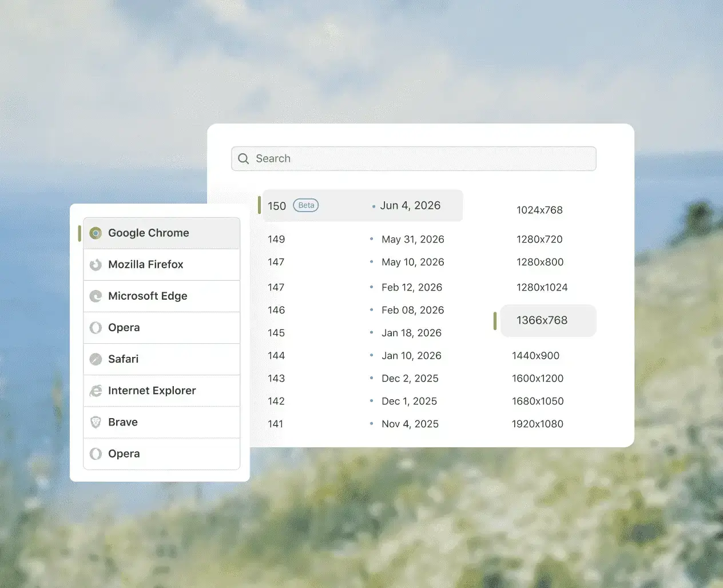Image resolution: width=723 pixels, height=588 pixels.
Task: Select version 147 dated May 10, 2026
Action: (x=356, y=262)
